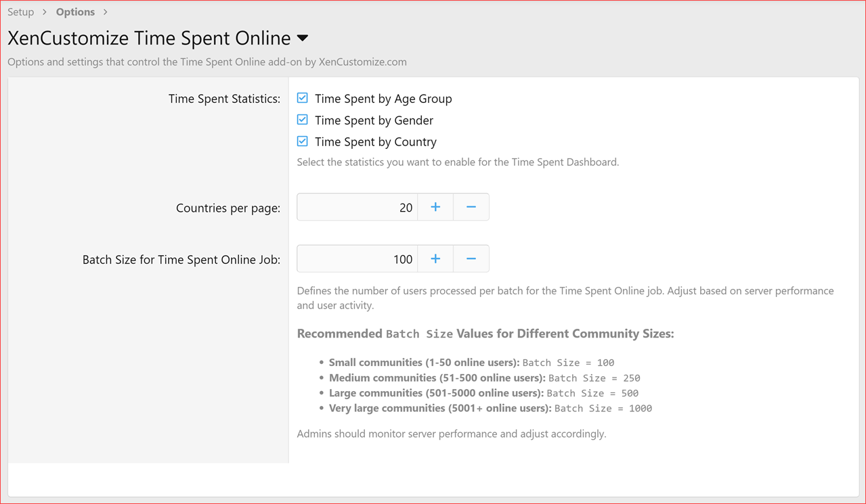Navigate to Setup via breadcrumb
The image size is (866, 504).
pyautogui.click(x=20, y=12)
